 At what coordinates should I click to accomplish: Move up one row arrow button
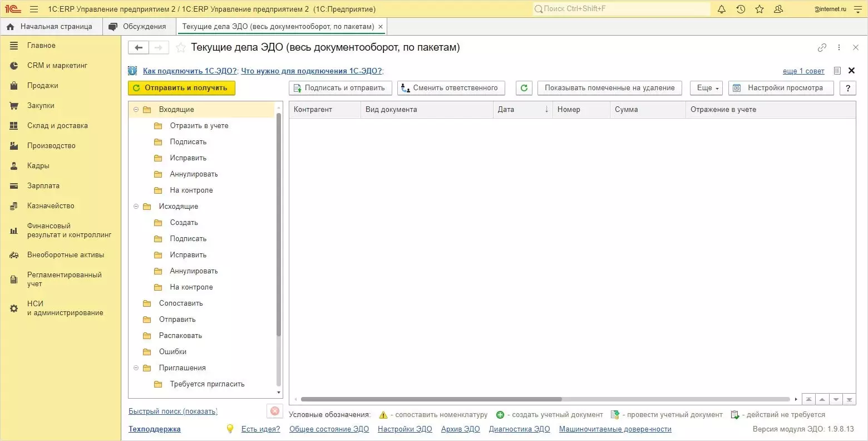(822, 399)
